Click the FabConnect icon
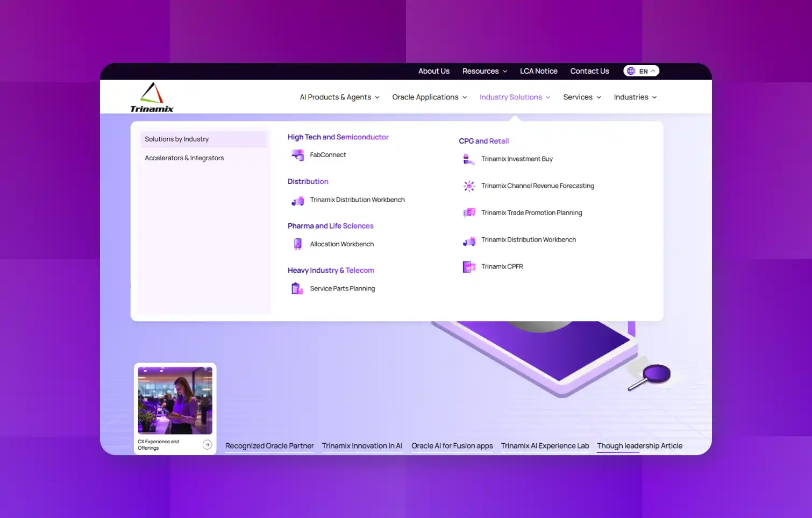The width and height of the screenshot is (812, 518). (297, 155)
